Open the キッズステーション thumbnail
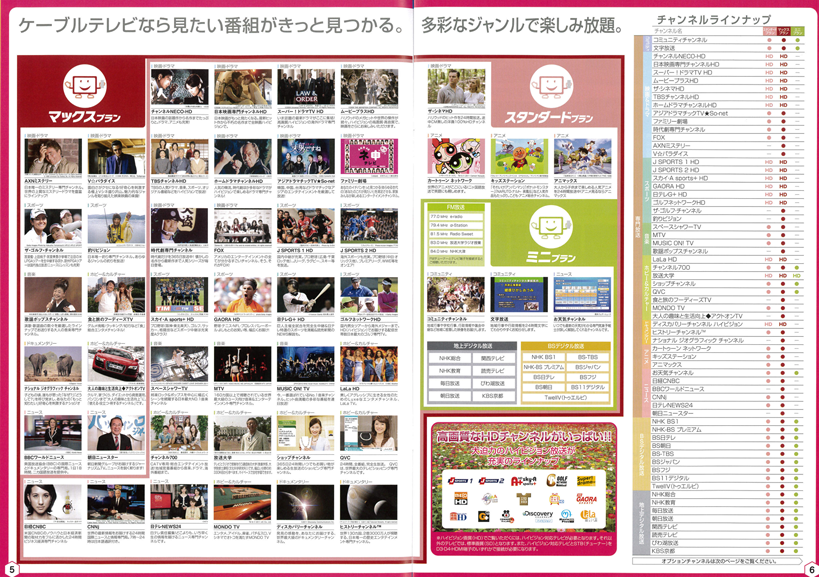Image resolution: width=819 pixels, height=577 pixels. [520, 156]
